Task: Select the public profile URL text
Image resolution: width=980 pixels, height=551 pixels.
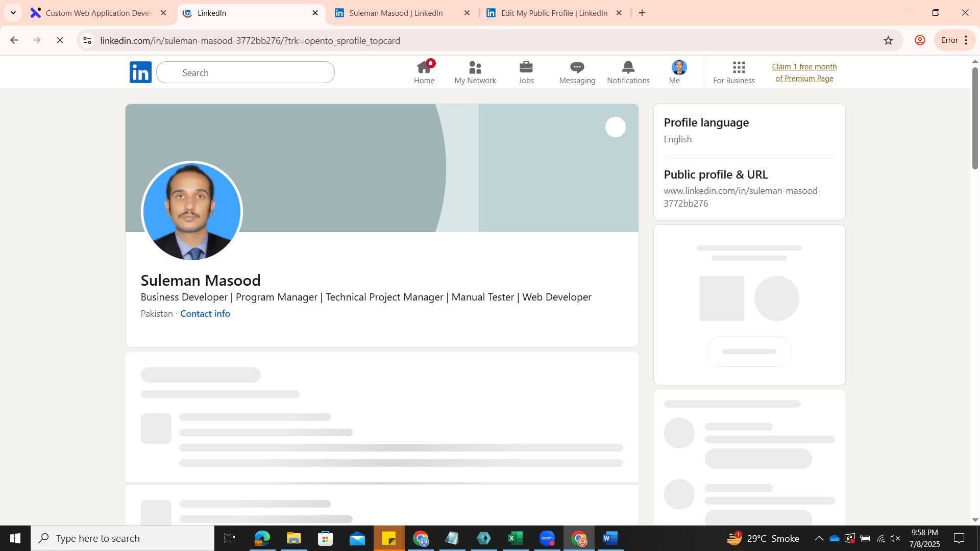Action: [742, 197]
